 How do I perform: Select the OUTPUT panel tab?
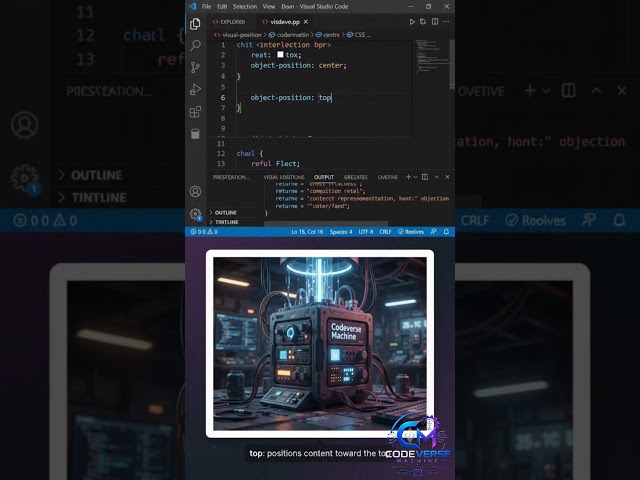324,177
